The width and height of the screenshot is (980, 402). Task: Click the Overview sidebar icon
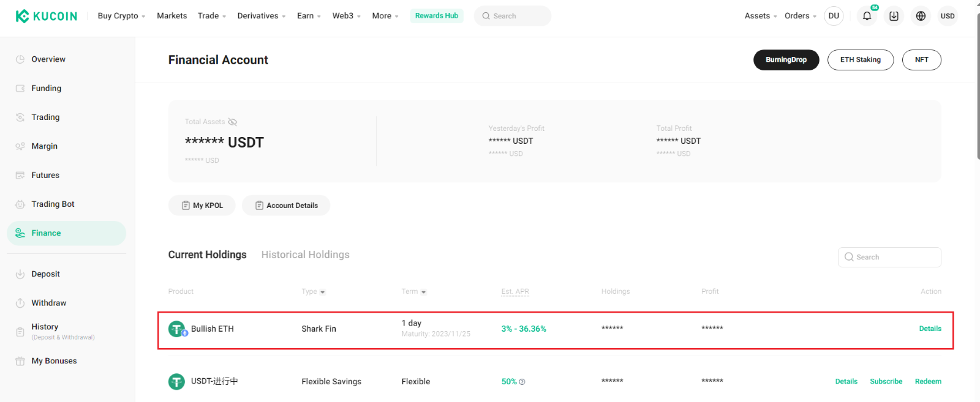point(20,59)
